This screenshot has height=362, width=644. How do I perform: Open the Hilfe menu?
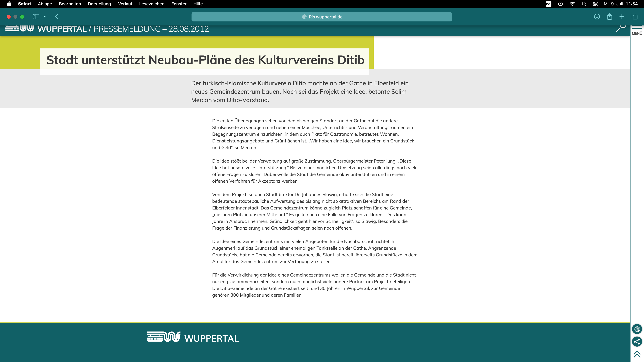pos(198,4)
